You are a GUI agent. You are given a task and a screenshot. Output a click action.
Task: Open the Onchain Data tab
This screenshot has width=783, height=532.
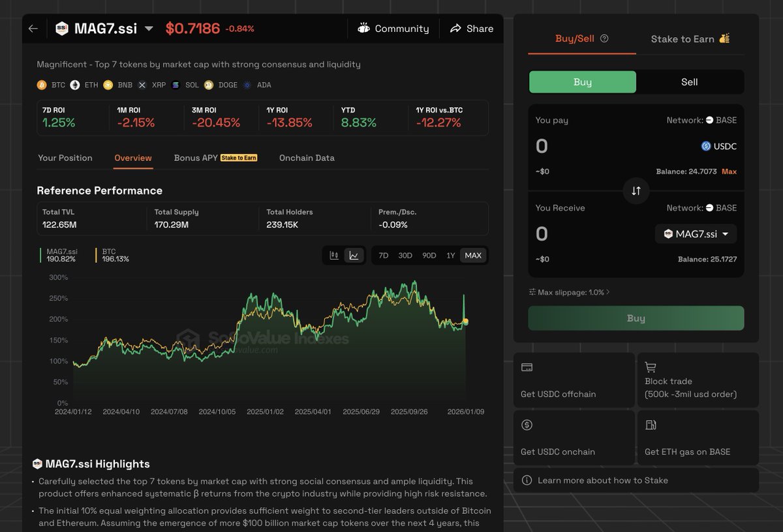click(x=307, y=158)
